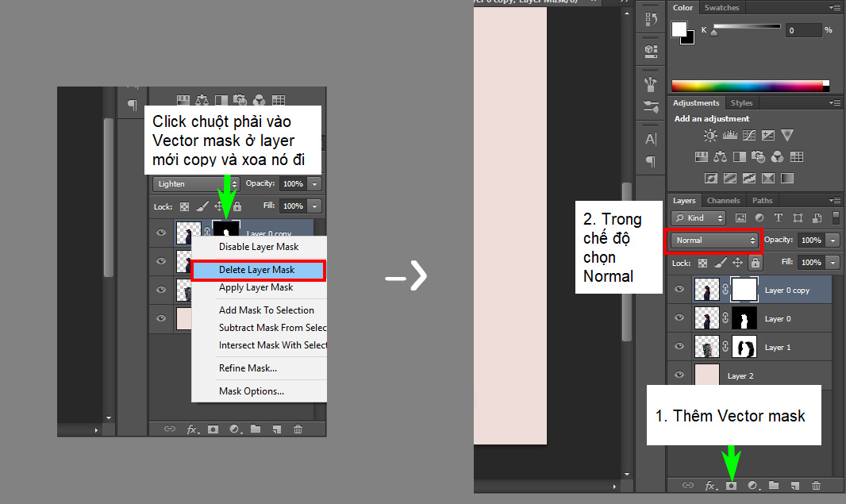Toggle visibility of Layer 1
846x504 pixels.
coord(679,347)
